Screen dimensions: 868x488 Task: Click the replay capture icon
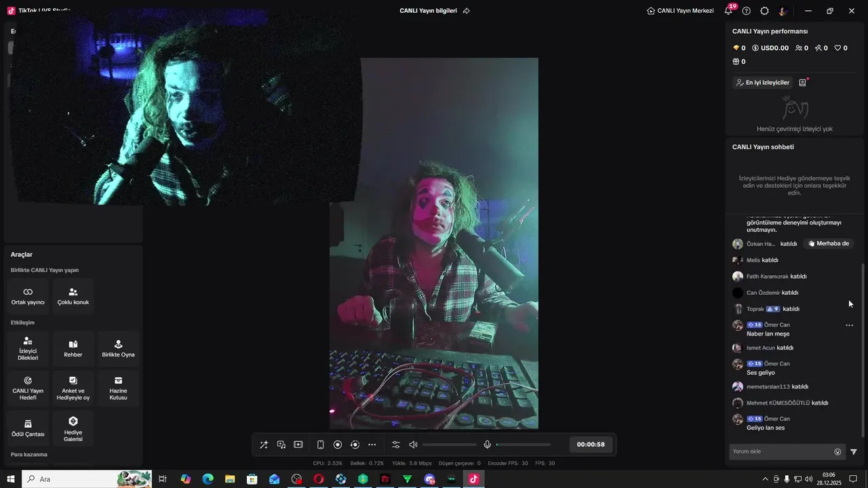[355, 445]
